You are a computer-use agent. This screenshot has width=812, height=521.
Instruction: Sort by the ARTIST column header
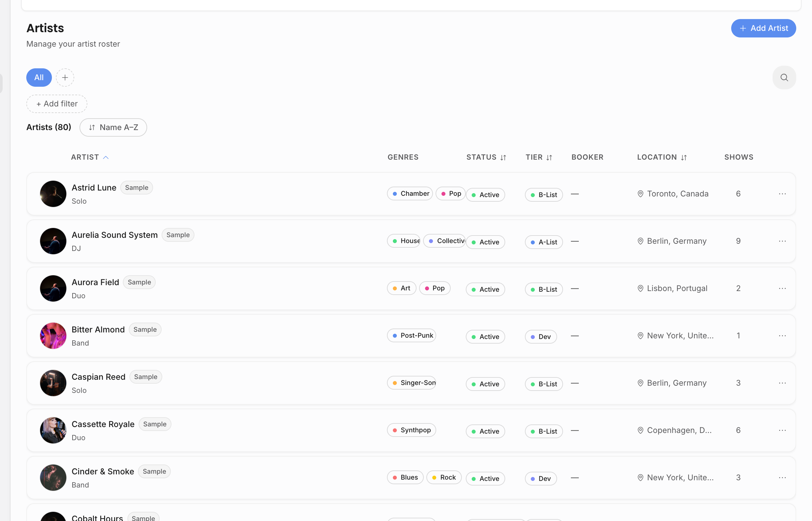tap(90, 157)
